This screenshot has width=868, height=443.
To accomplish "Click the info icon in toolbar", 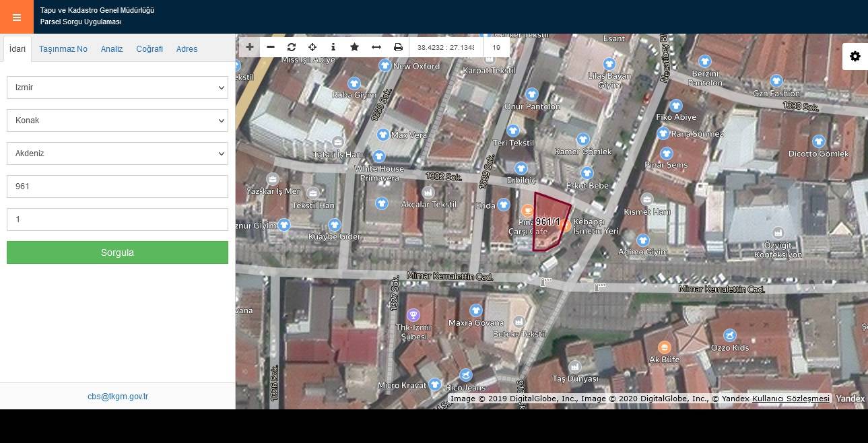I will 333,47.
